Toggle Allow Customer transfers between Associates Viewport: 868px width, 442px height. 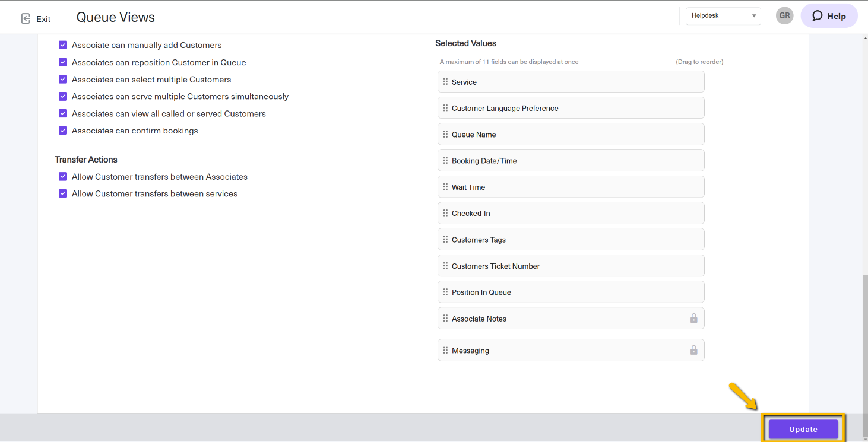point(63,177)
